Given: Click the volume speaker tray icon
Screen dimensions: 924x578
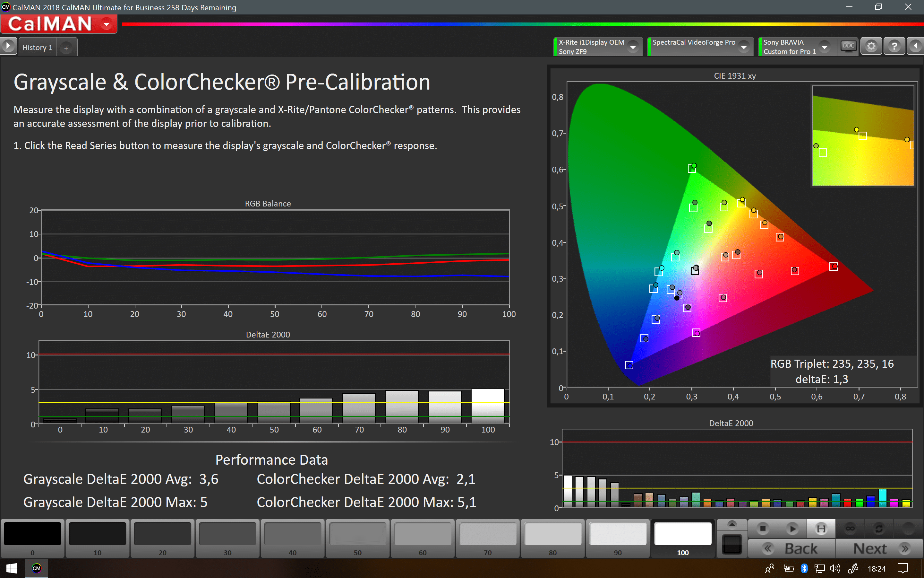Looking at the screenshot, I should (x=835, y=568).
